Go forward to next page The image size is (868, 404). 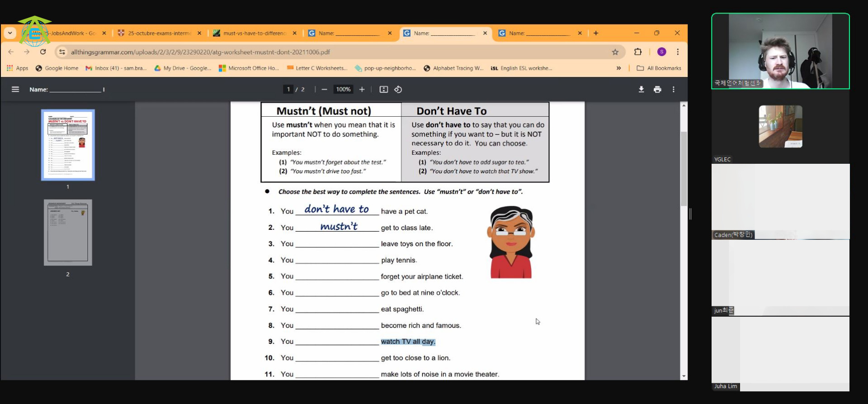pyautogui.click(x=27, y=52)
